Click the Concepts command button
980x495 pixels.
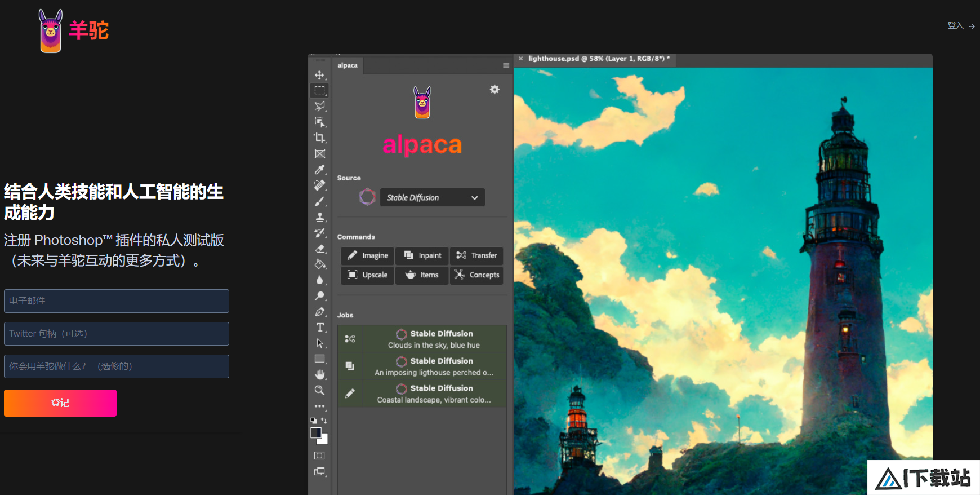click(476, 275)
